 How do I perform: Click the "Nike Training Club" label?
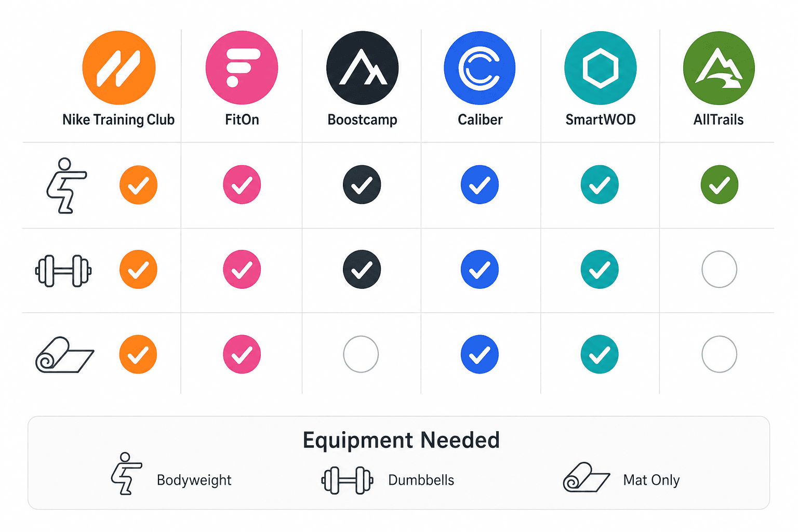[118, 119]
